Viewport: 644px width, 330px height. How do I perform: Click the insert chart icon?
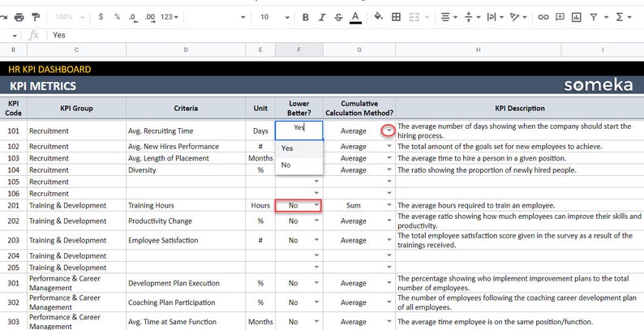coord(576,17)
